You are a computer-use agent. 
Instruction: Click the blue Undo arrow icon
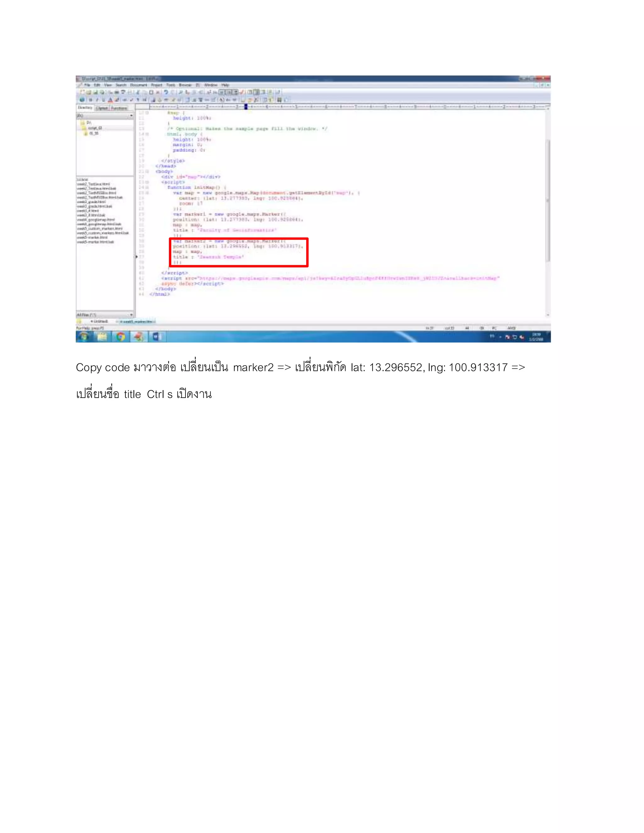[x=166, y=92]
